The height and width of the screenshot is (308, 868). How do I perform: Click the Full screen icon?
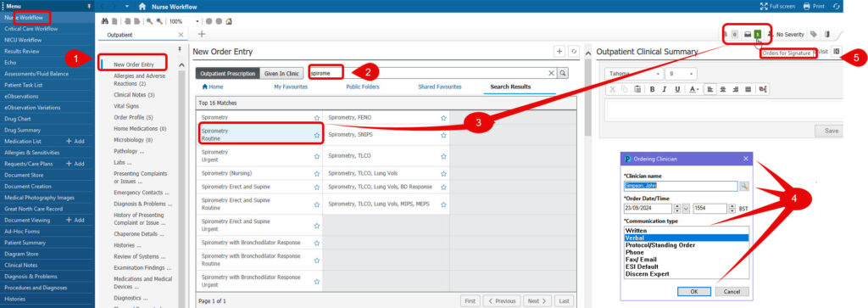pos(764,6)
